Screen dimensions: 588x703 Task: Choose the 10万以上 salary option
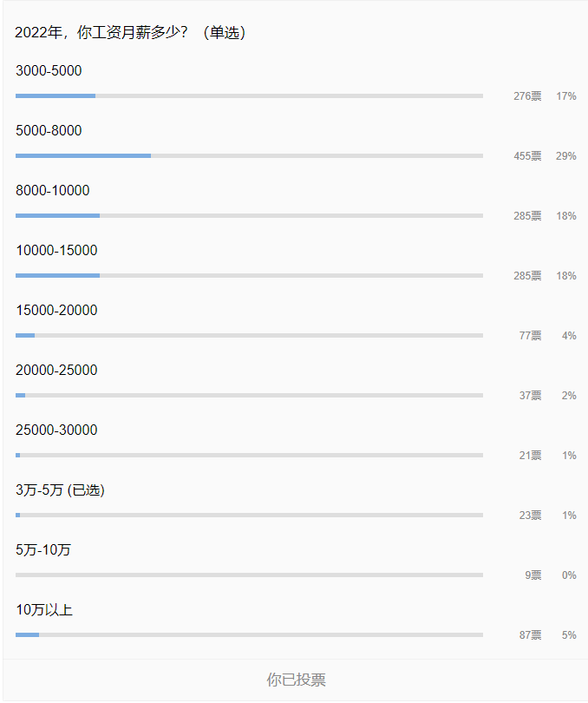[44, 610]
